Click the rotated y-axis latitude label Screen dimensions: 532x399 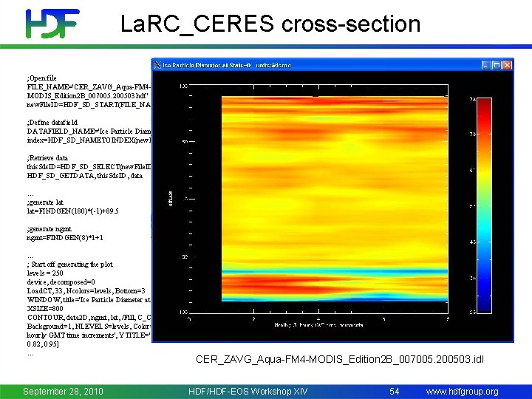[171, 199]
